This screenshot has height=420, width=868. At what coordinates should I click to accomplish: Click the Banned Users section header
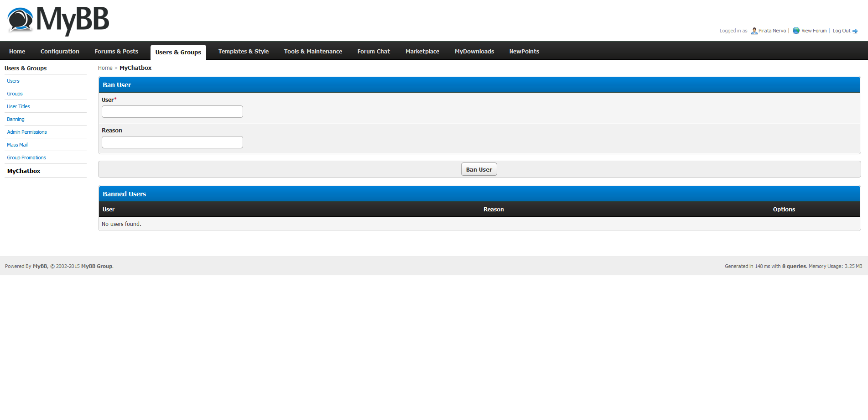point(479,194)
